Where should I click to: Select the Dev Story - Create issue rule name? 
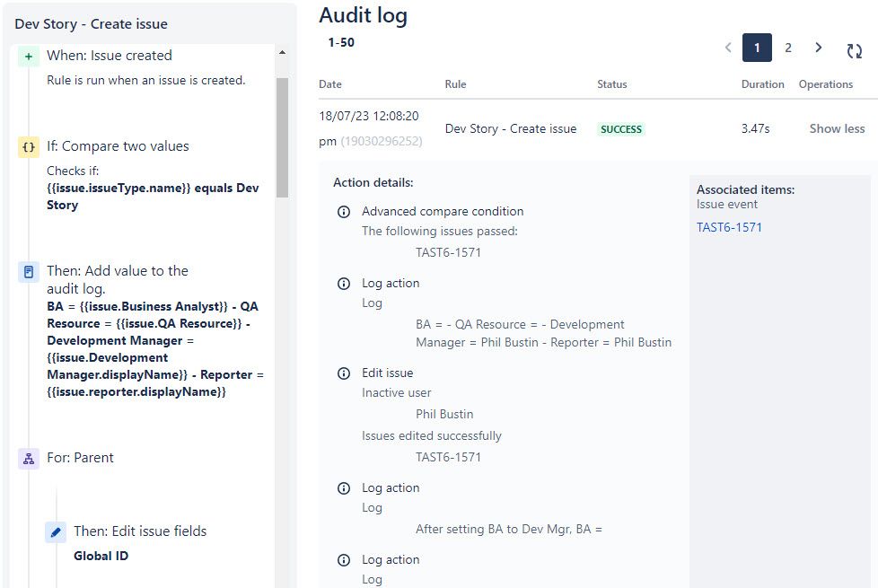tap(509, 128)
